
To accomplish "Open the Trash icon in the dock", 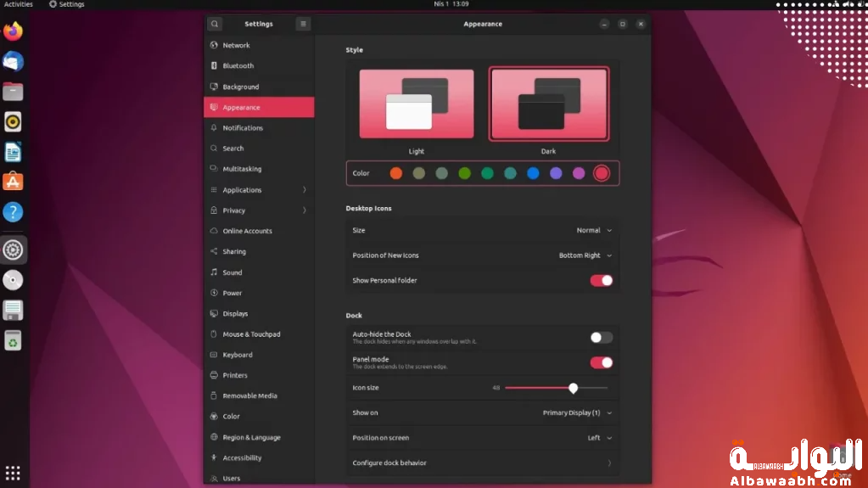I will point(13,341).
